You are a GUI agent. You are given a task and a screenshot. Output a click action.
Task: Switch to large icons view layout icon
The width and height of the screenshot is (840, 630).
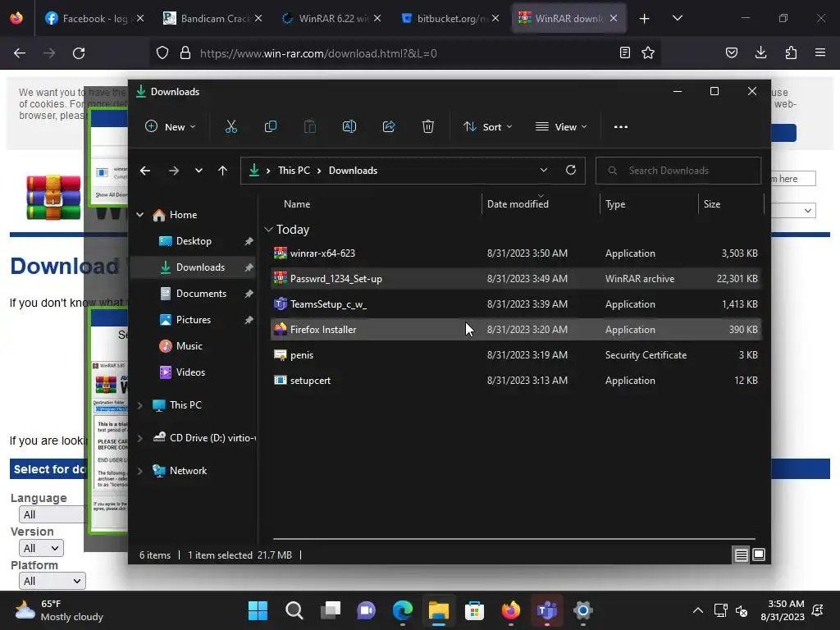tap(759, 555)
